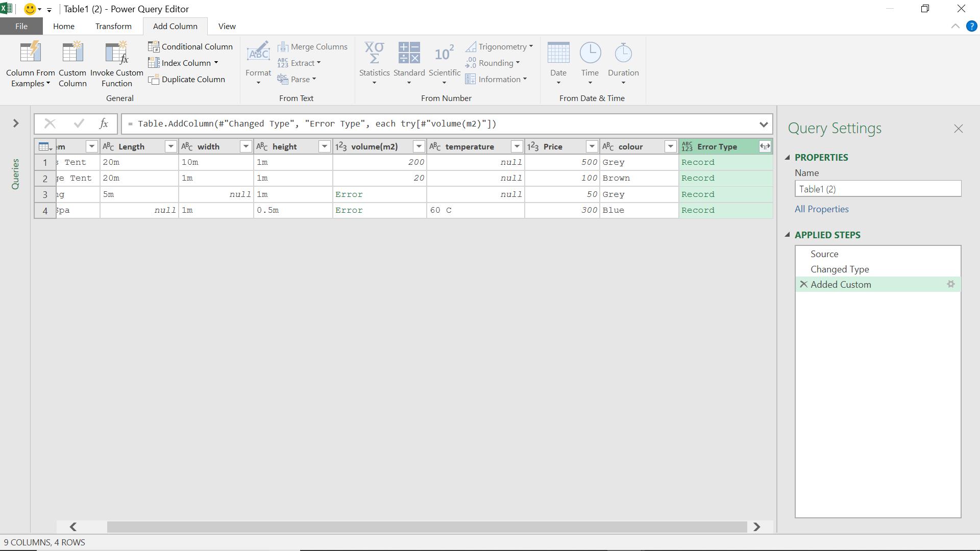Viewport: 980px width, 551px height.
Task: Select row 2 header number
Action: pyautogui.click(x=45, y=179)
